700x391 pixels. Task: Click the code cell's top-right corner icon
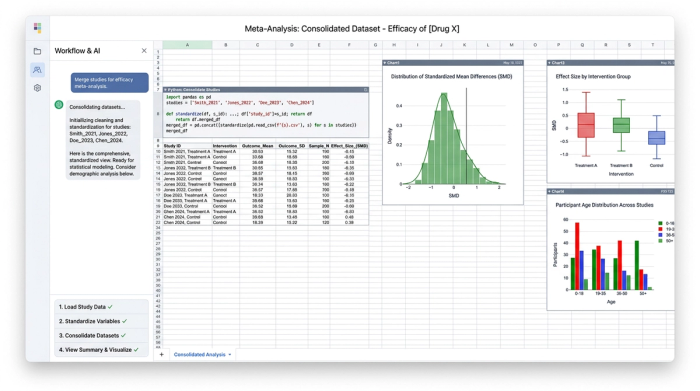click(366, 90)
